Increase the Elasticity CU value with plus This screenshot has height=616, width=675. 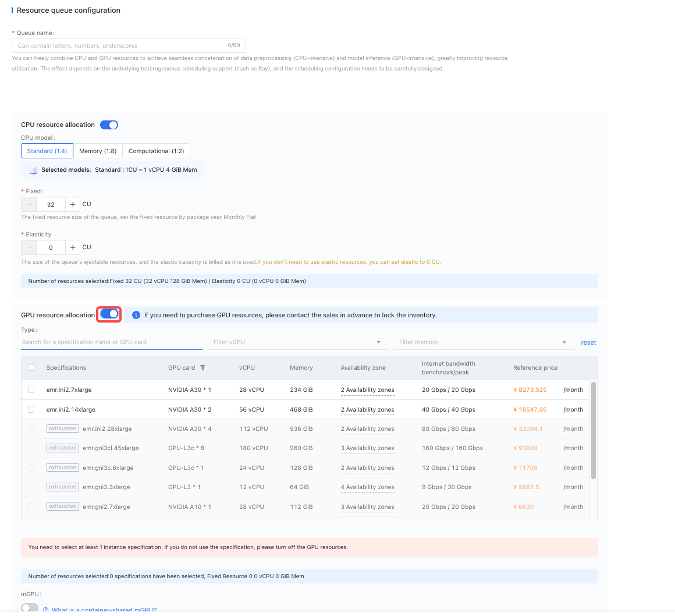[x=73, y=247]
